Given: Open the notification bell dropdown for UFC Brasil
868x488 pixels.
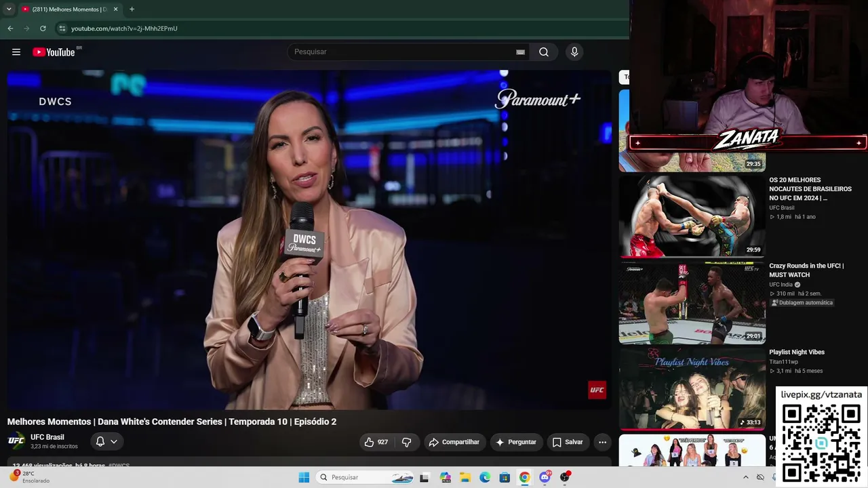Looking at the screenshot, I should tap(106, 441).
